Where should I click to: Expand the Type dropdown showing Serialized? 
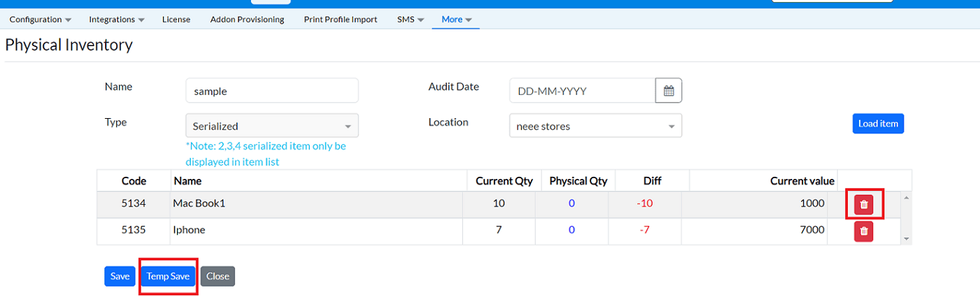(271, 126)
